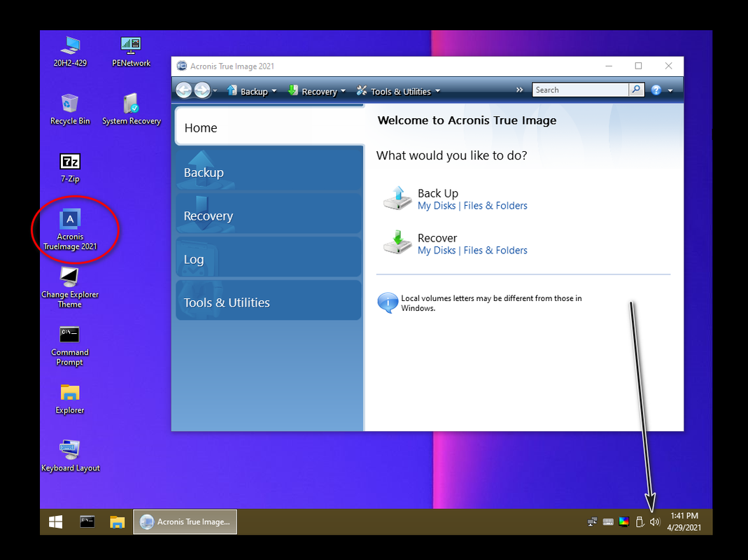Open the PENetwork desktop icon

131,51
